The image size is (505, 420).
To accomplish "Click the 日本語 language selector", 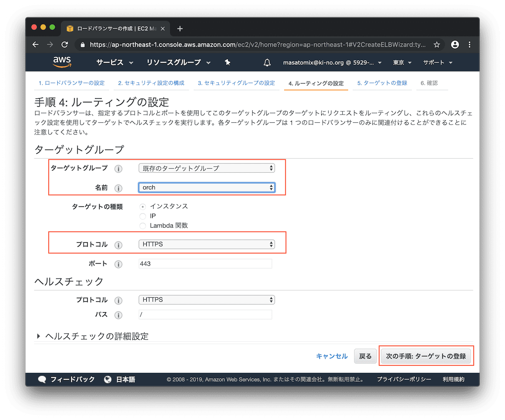I will click(125, 380).
